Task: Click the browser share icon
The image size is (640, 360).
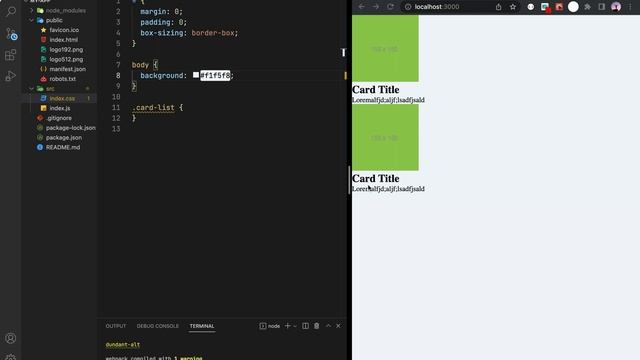Action: (x=498, y=7)
